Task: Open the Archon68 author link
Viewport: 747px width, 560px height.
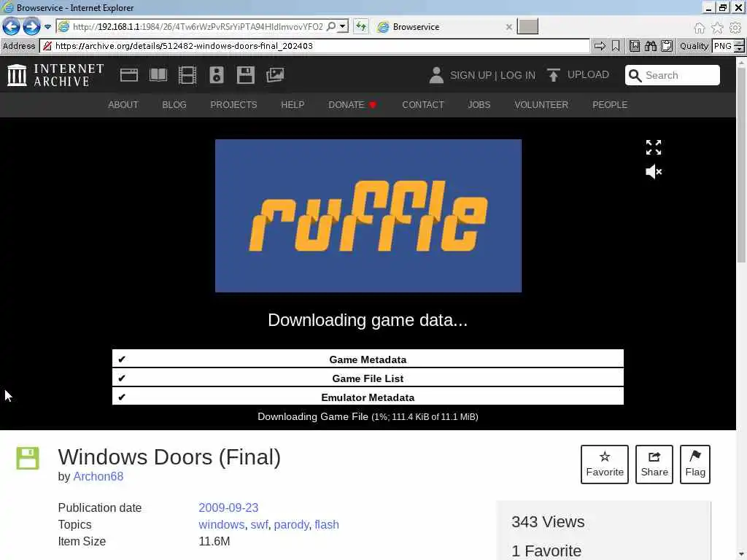Action: pos(98,476)
